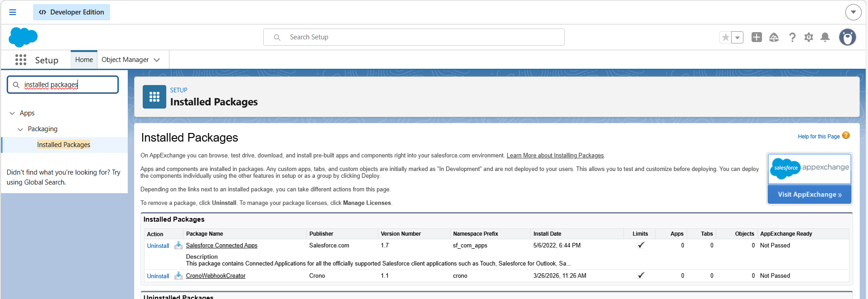Click the Salesforce cloud logo
This screenshot has width=868, height=299.
[x=23, y=37]
